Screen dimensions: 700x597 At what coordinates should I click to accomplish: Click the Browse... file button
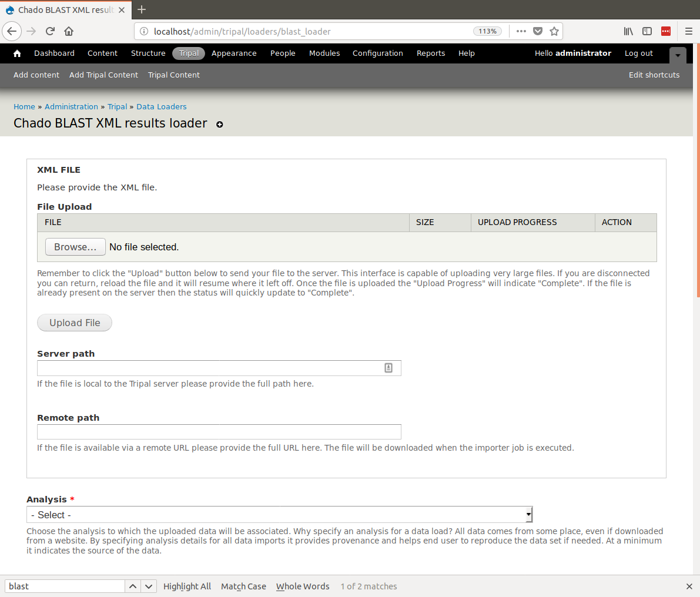pos(75,247)
